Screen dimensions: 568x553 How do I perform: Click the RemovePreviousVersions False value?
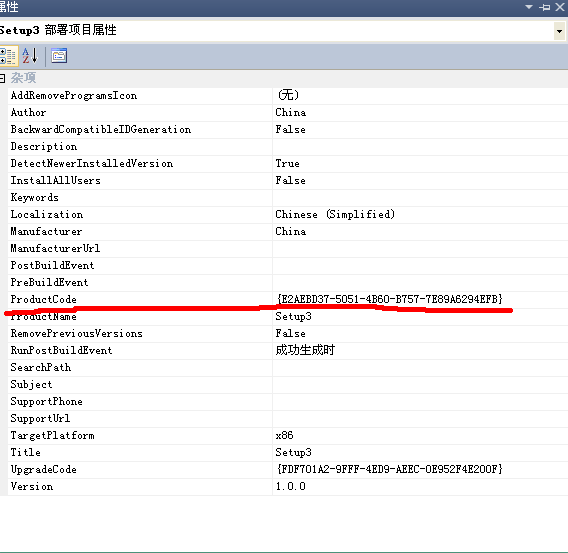(291, 334)
